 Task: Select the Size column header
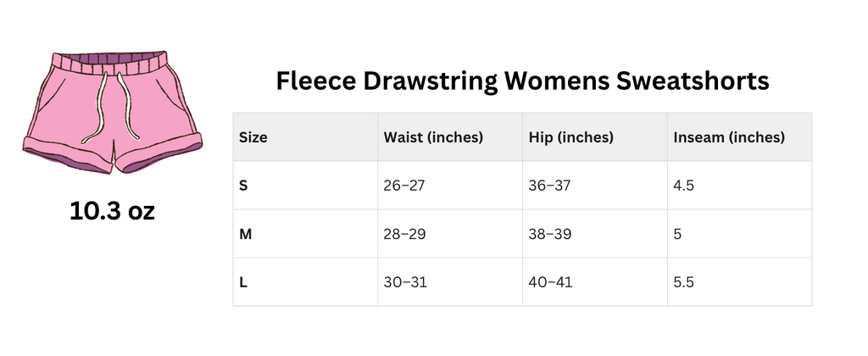(253, 136)
